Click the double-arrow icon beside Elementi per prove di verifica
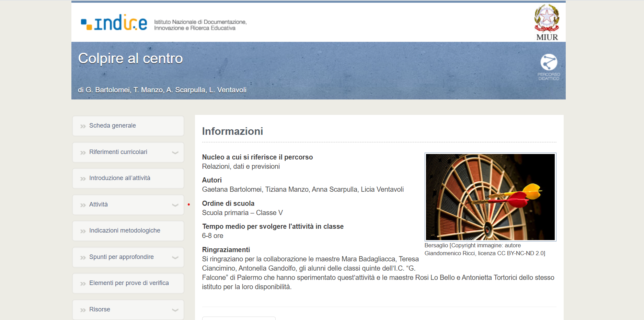The height and width of the screenshot is (320, 644). [83, 284]
